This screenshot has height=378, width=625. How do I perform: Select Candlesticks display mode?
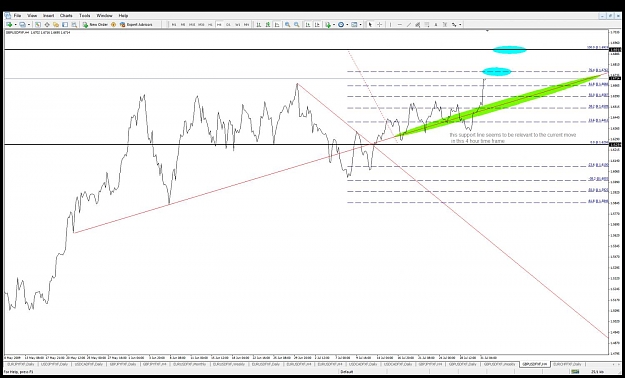click(x=268, y=25)
